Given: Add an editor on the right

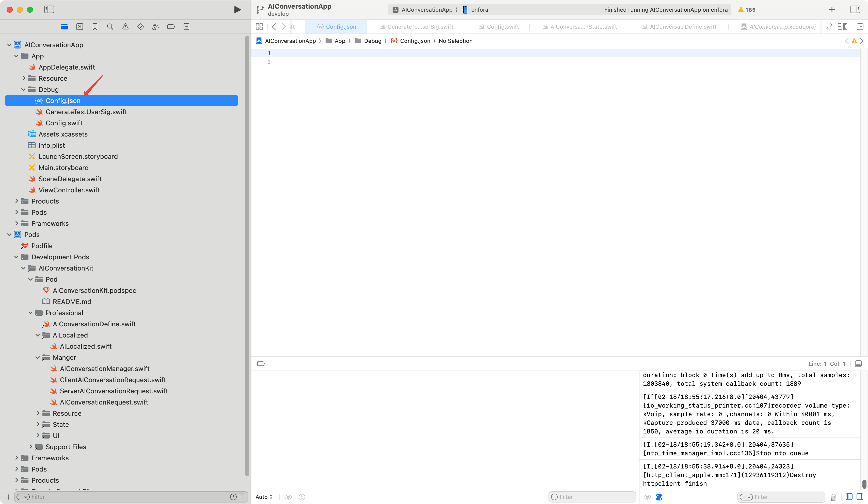Looking at the screenshot, I should (860, 26).
